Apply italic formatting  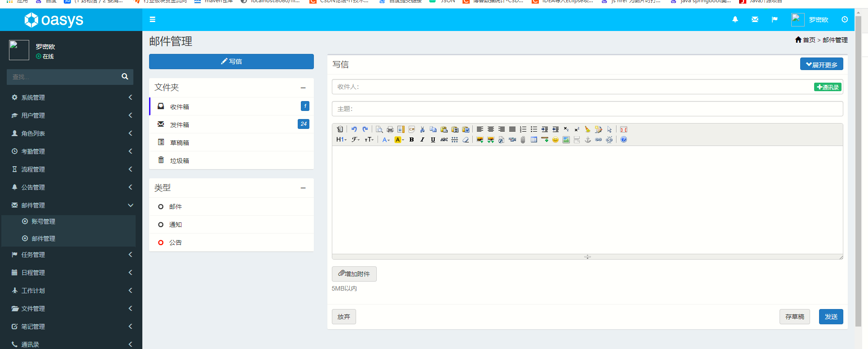(x=423, y=140)
